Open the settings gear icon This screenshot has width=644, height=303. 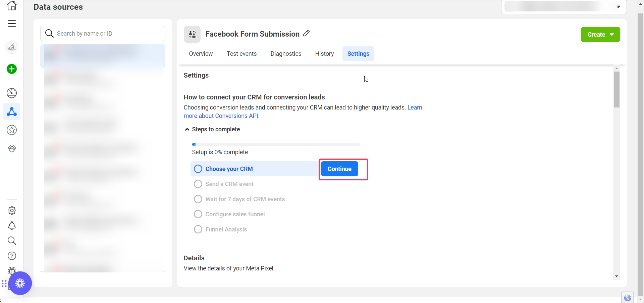12,210
